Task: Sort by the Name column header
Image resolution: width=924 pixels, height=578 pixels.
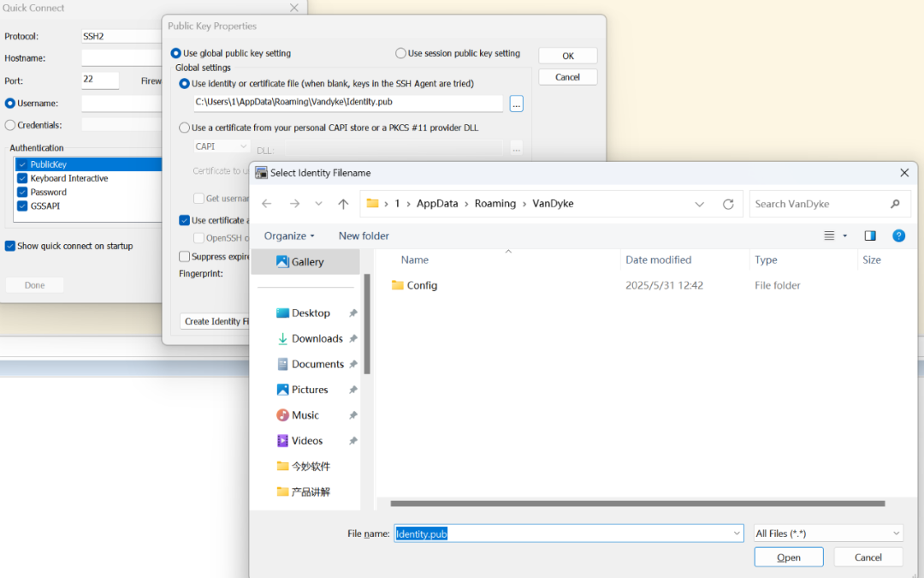Action: pos(414,259)
